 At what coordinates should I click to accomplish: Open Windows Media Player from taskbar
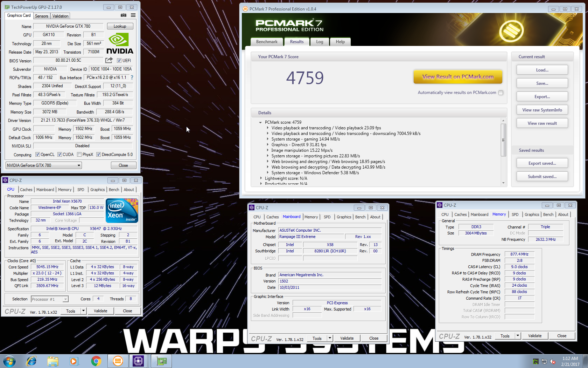74,361
